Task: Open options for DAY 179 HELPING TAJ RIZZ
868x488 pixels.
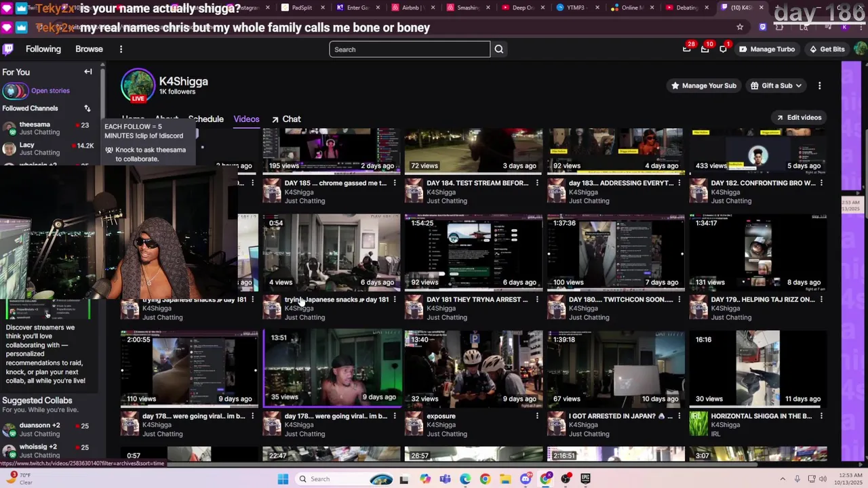Action: (x=821, y=300)
